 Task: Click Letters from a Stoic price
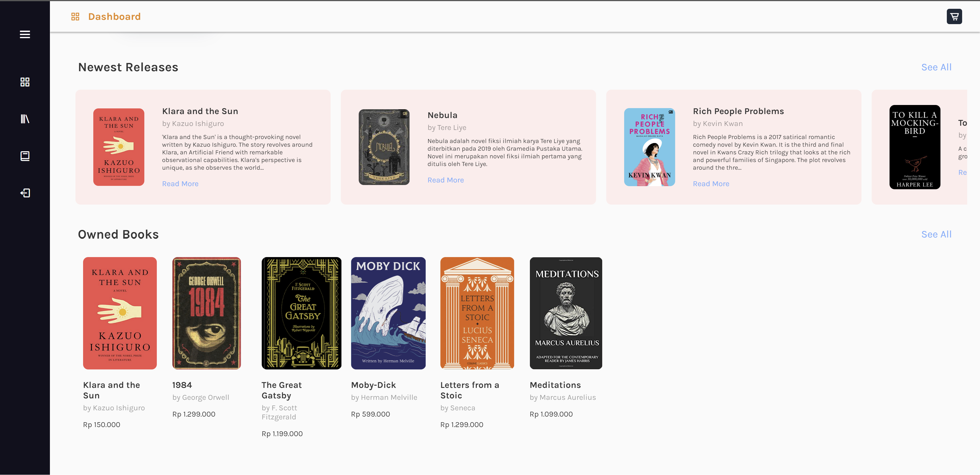[461, 425]
